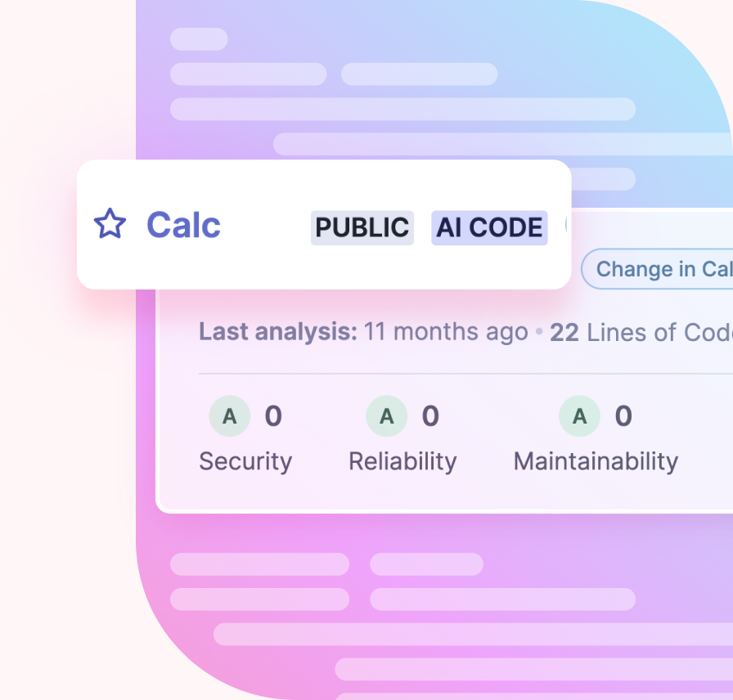Click the AI CODE badge
Screen dimensions: 733x700
[489, 227]
